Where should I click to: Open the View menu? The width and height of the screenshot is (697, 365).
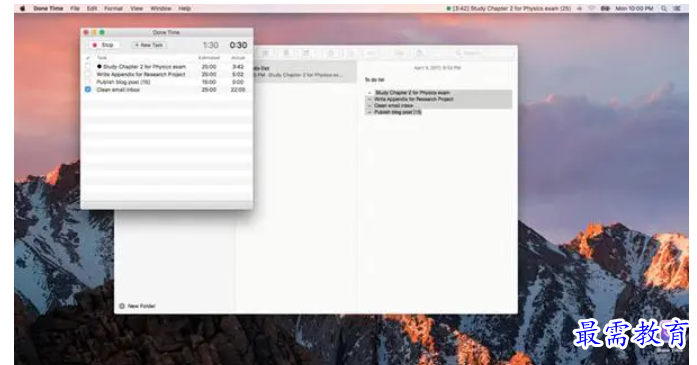click(136, 8)
